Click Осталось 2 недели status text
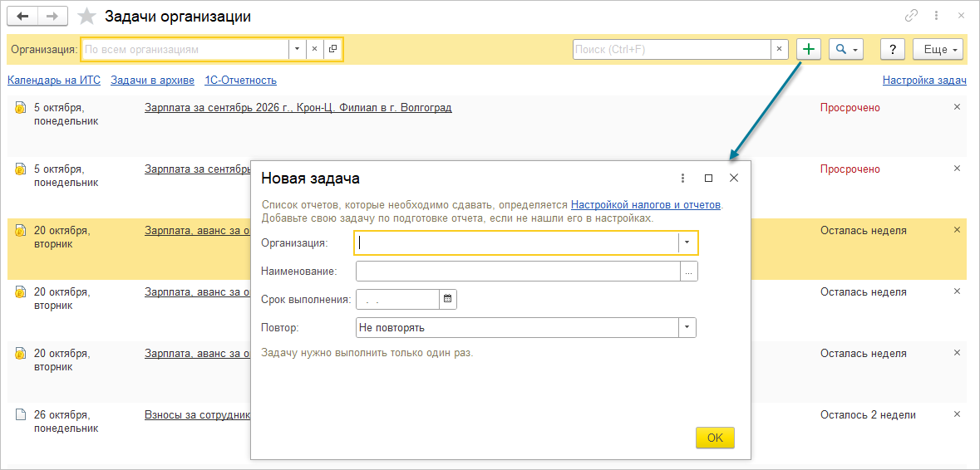 [x=868, y=414]
